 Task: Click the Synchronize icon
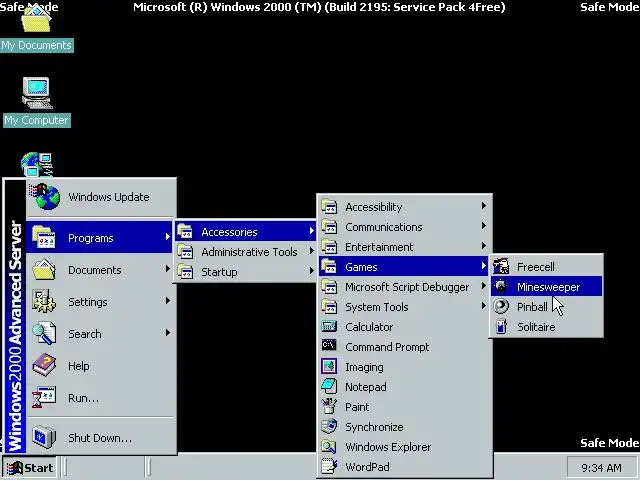click(x=329, y=426)
